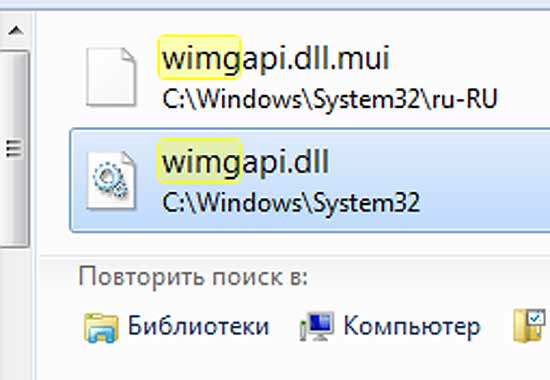Click the Компьютер monitor icon
The width and height of the screenshot is (550, 380).
(317, 326)
